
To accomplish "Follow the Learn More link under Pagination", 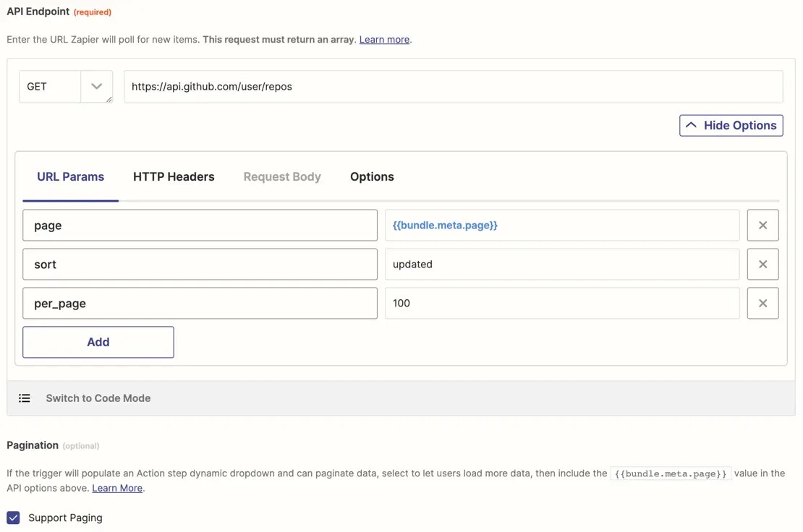I will pos(117,489).
